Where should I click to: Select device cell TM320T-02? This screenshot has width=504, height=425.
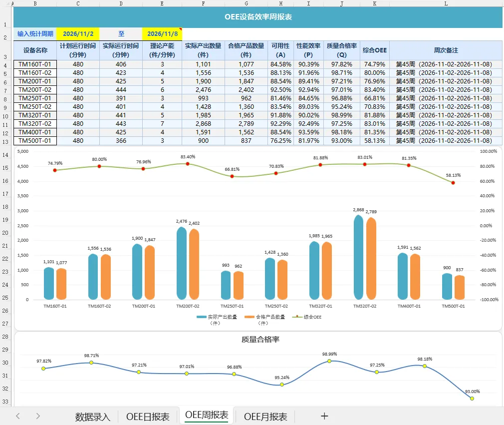coord(35,123)
